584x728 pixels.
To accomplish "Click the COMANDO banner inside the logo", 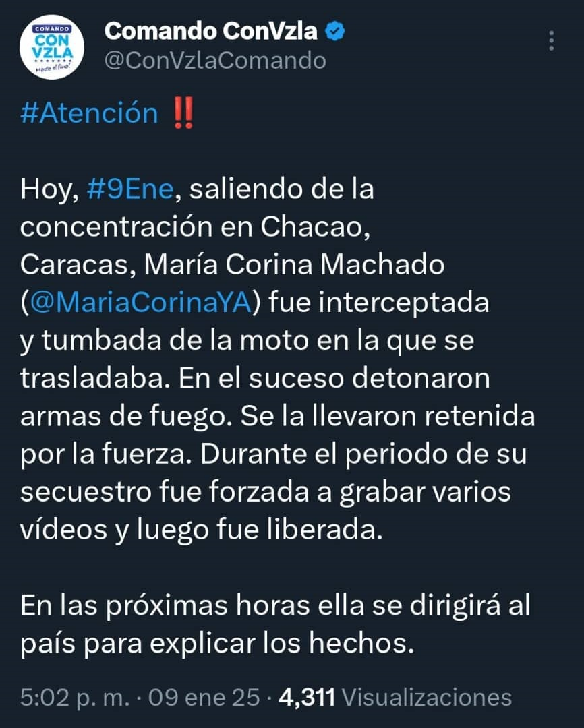I will click(52, 29).
